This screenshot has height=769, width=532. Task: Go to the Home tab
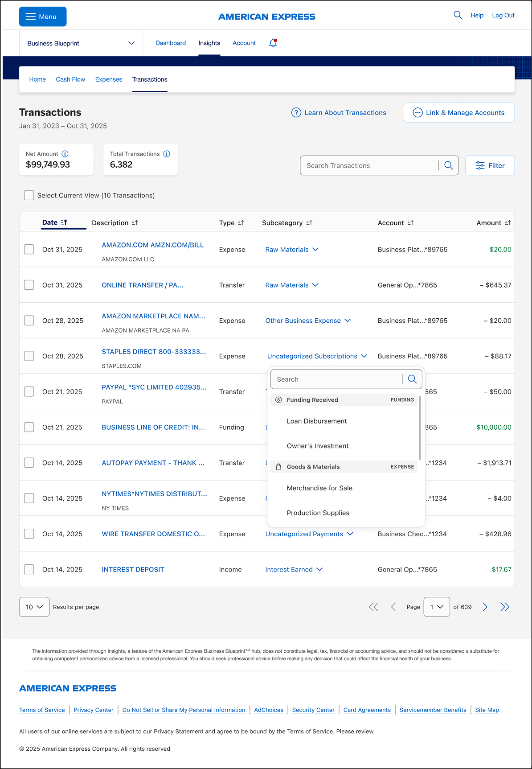pyautogui.click(x=37, y=79)
